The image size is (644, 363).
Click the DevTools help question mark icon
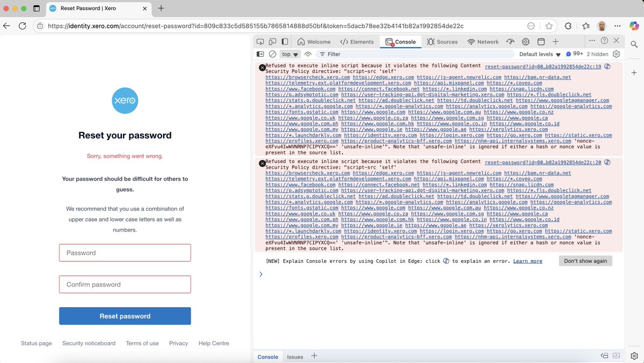click(x=604, y=41)
